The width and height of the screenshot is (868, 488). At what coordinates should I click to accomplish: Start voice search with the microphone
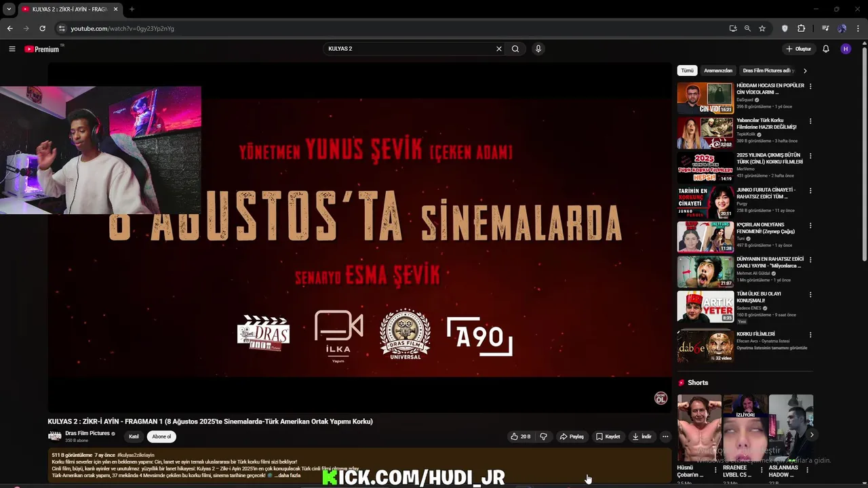click(x=538, y=49)
